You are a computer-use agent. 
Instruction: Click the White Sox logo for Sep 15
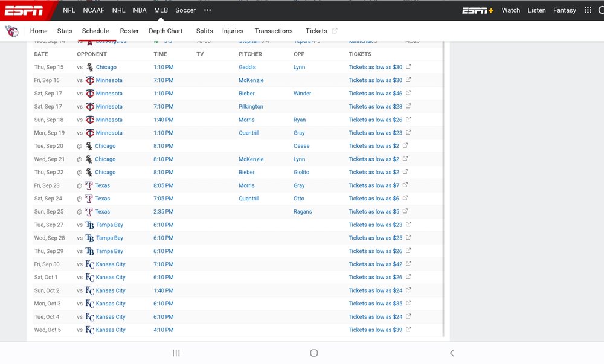(x=90, y=68)
